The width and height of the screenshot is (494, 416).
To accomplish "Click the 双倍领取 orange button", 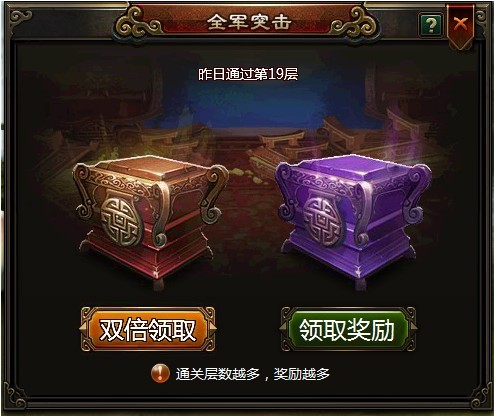I will [148, 329].
